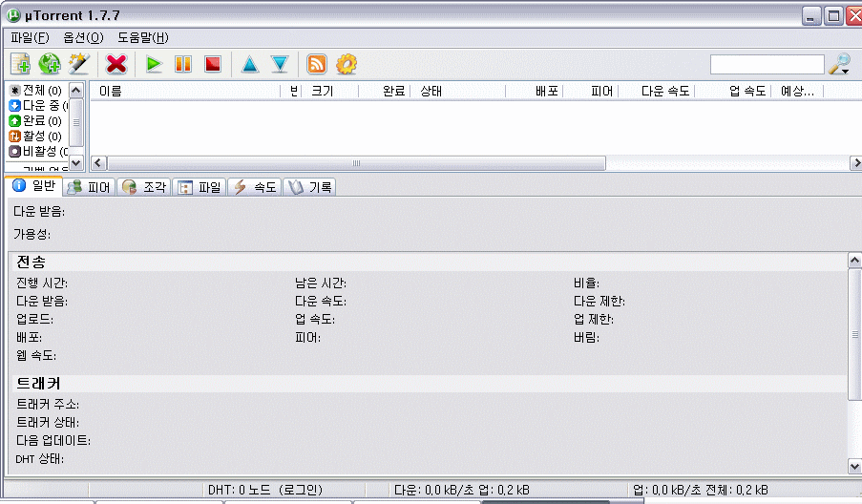Screen dimensions: 862x504
Task: Click torrent list horizontal scroll left arrow
Action: 99,163
